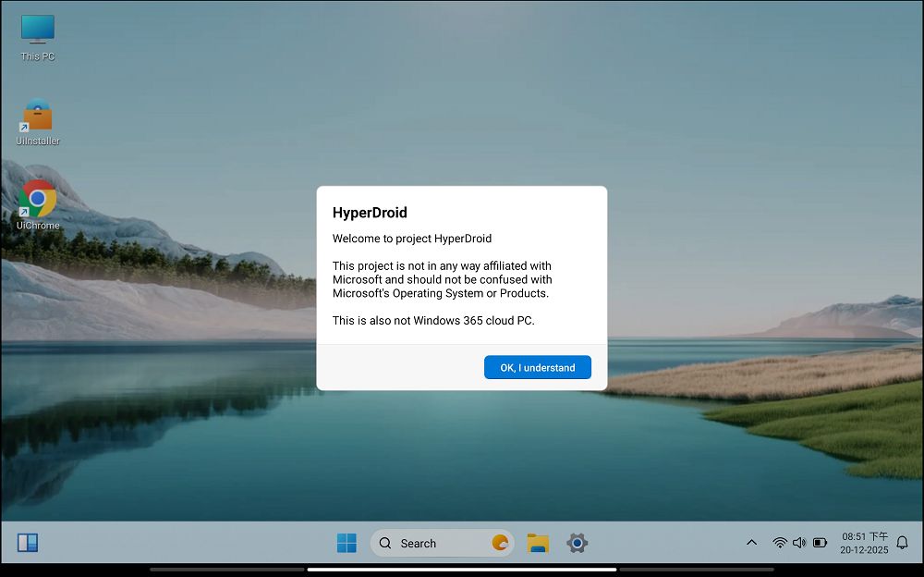
Task: Click the battery indicator in the tray
Action: click(820, 543)
